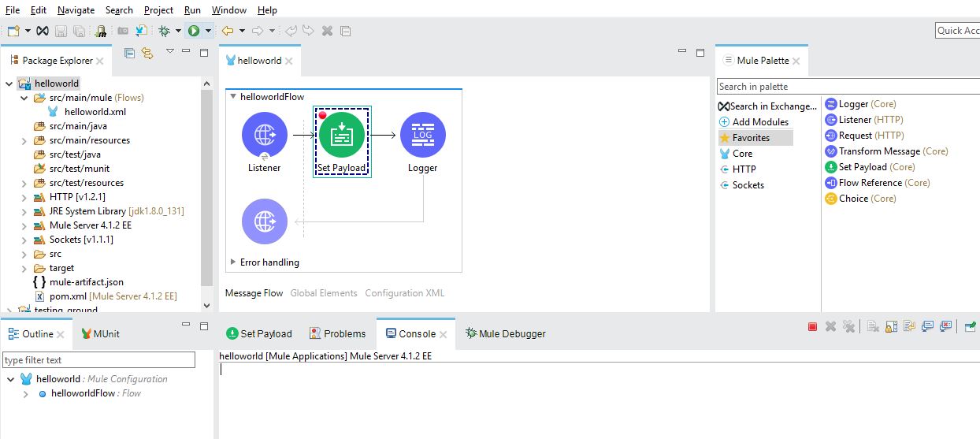Open the Debug configurations dropdown arrow
Viewport: 980px width, 439px height.
click(179, 31)
